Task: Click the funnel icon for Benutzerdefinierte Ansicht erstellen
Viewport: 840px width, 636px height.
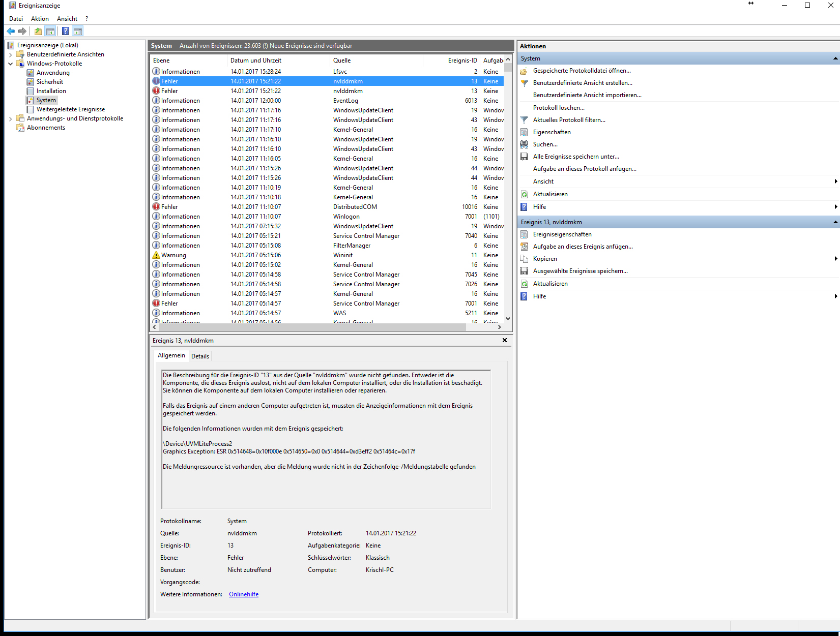Action: 524,83
